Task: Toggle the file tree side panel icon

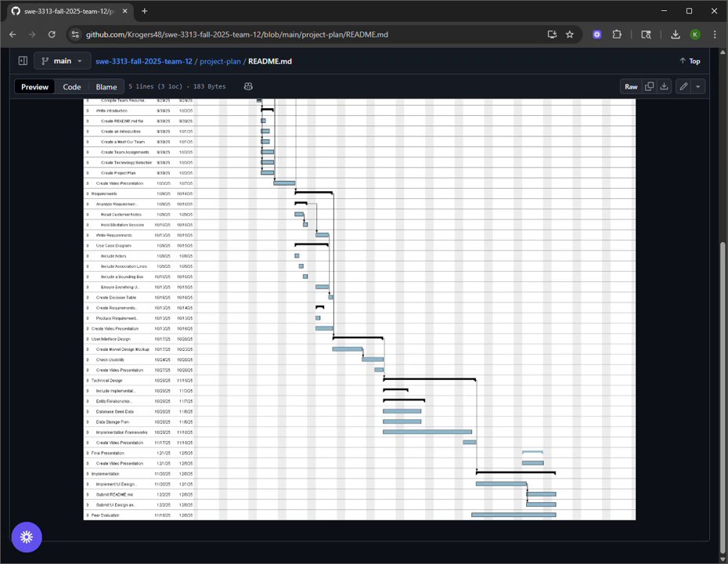Action: pos(23,61)
